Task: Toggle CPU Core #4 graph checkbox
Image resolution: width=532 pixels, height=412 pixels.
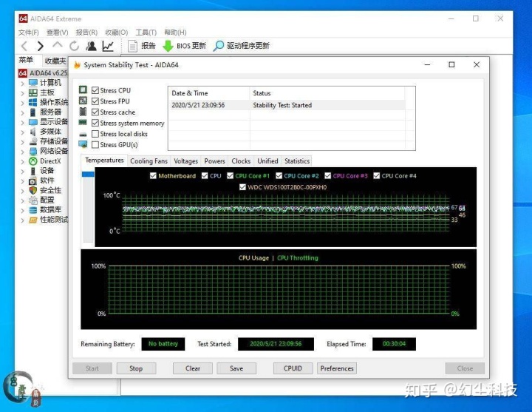Action: click(376, 175)
